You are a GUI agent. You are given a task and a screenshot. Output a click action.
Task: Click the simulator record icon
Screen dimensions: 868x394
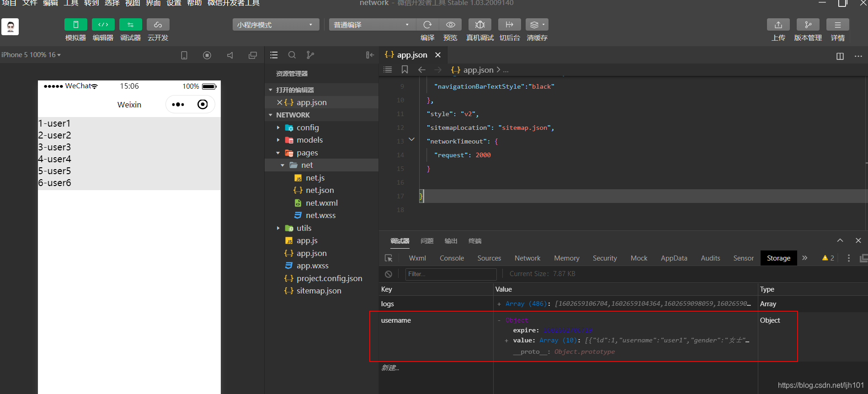207,55
